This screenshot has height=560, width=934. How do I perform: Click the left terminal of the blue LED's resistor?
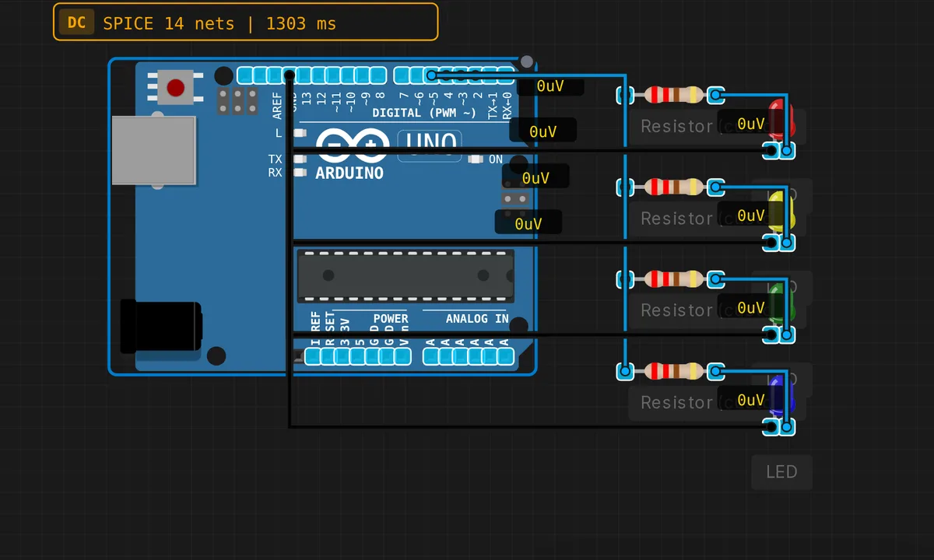[624, 371]
